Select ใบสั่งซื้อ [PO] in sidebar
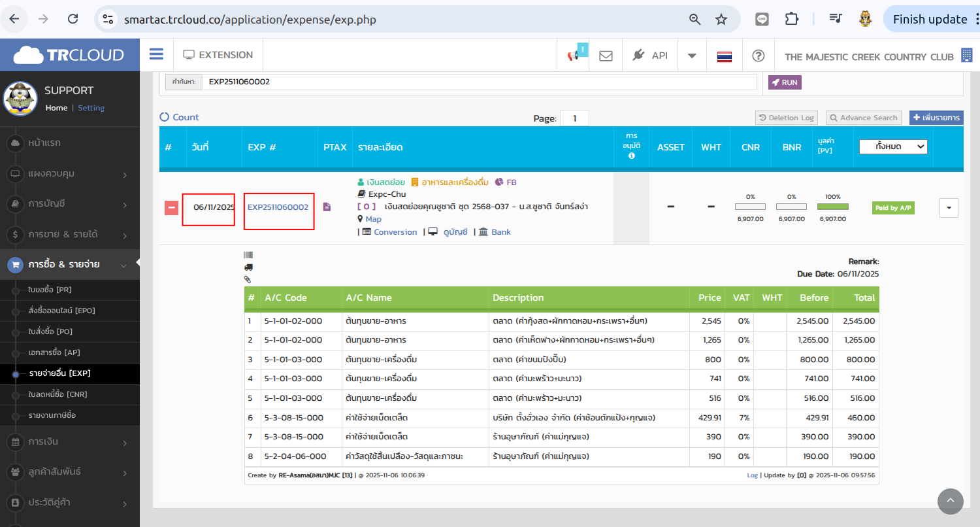980x527 pixels. (x=50, y=331)
